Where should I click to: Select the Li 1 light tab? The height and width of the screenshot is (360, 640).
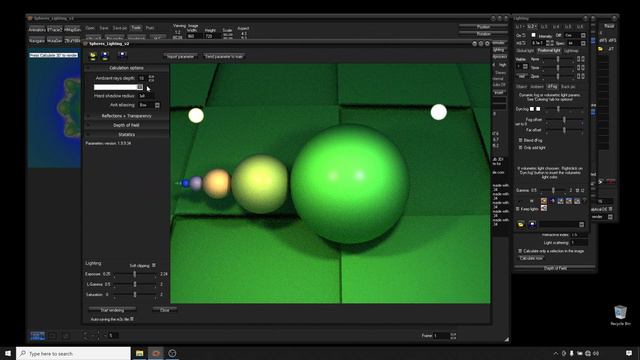(x=519, y=27)
